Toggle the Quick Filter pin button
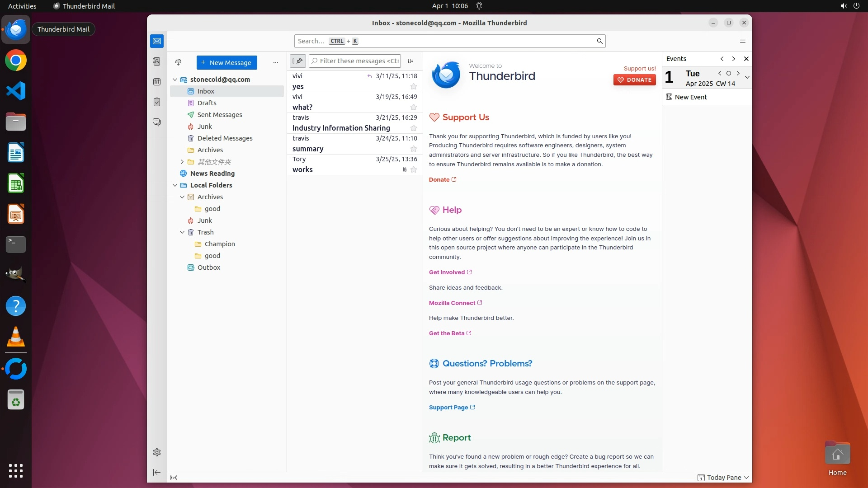This screenshot has height=488, width=868. point(298,61)
